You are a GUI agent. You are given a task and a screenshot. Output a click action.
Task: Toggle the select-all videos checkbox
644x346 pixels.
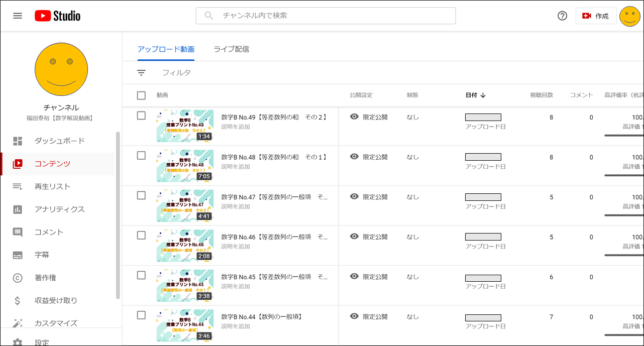[141, 95]
